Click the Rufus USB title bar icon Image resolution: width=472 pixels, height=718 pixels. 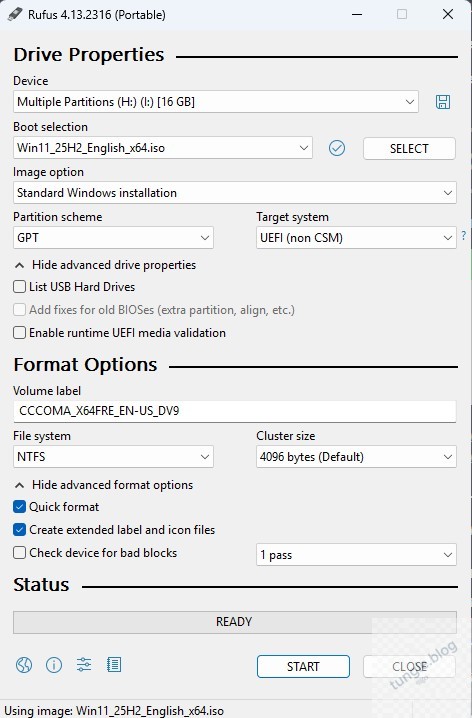(15, 14)
